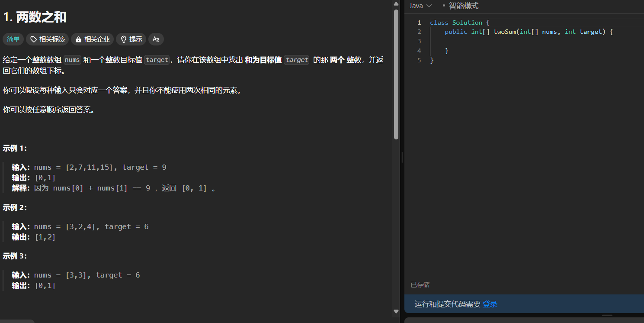The height and width of the screenshot is (323, 644).
Task: Click editor line number 5
Action: click(419, 60)
